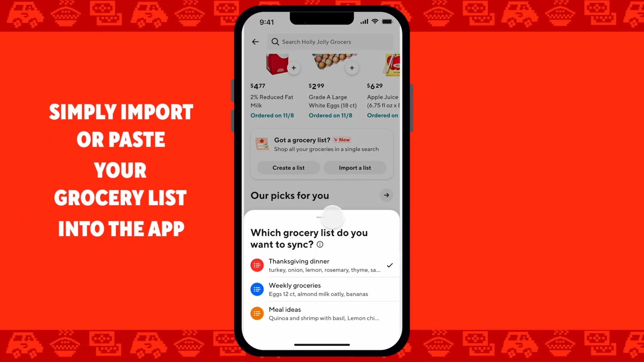The image size is (644, 362).
Task: Tap the search bar icon
Action: (x=275, y=42)
